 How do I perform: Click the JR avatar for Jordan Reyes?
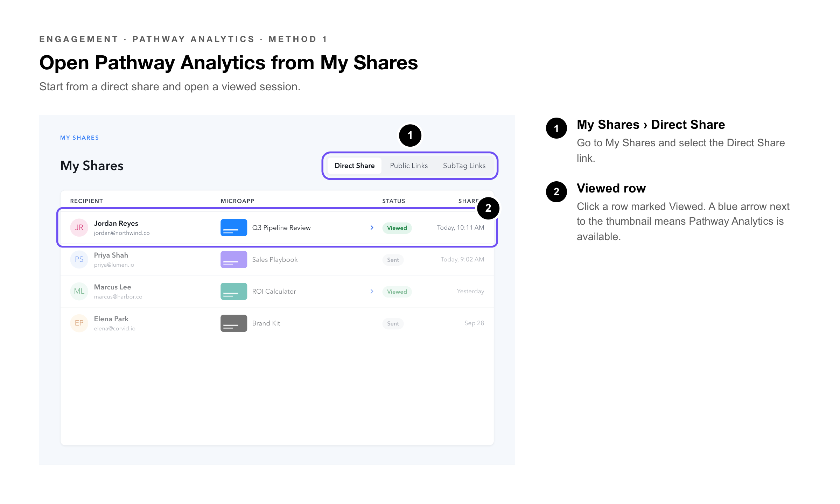click(x=79, y=227)
